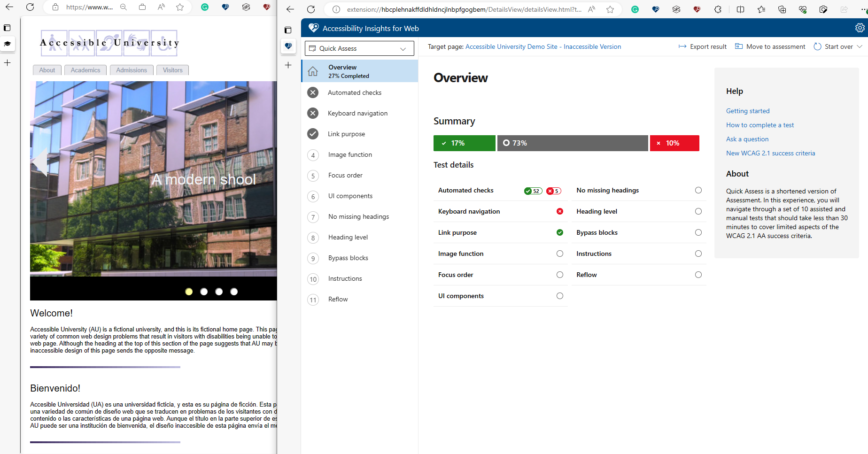868x454 pixels.
Task: Open Accessible University Demo Site target link
Action: click(543, 46)
